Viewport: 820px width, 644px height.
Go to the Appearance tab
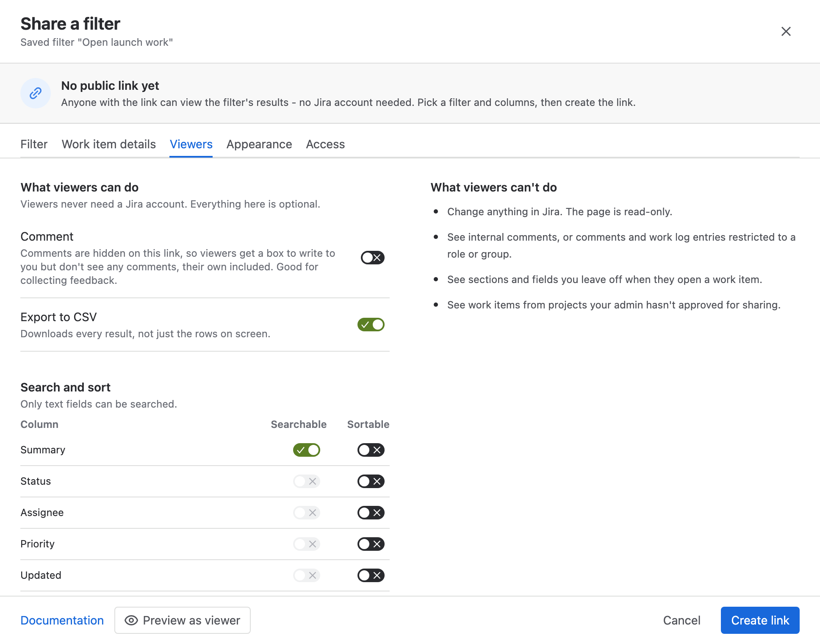coord(259,144)
